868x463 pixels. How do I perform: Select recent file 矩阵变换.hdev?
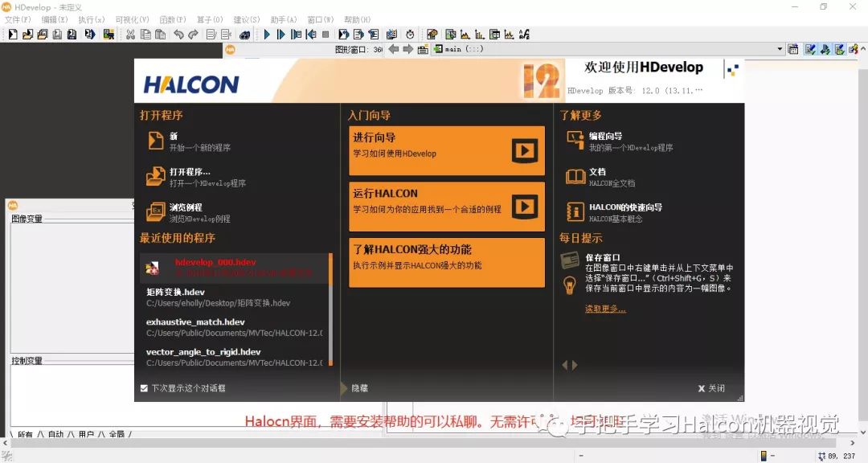[235, 297]
